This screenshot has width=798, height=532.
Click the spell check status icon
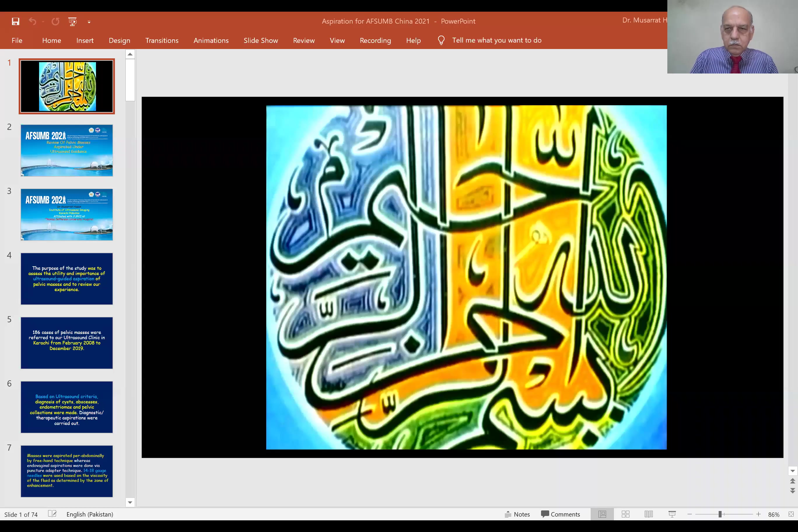(x=52, y=514)
